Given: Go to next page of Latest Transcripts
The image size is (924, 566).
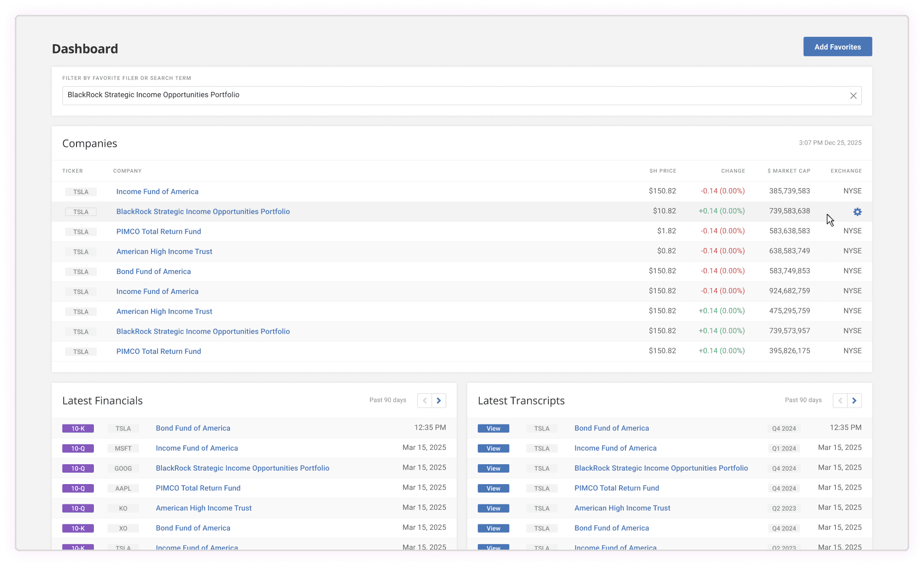Looking at the screenshot, I should pos(854,401).
